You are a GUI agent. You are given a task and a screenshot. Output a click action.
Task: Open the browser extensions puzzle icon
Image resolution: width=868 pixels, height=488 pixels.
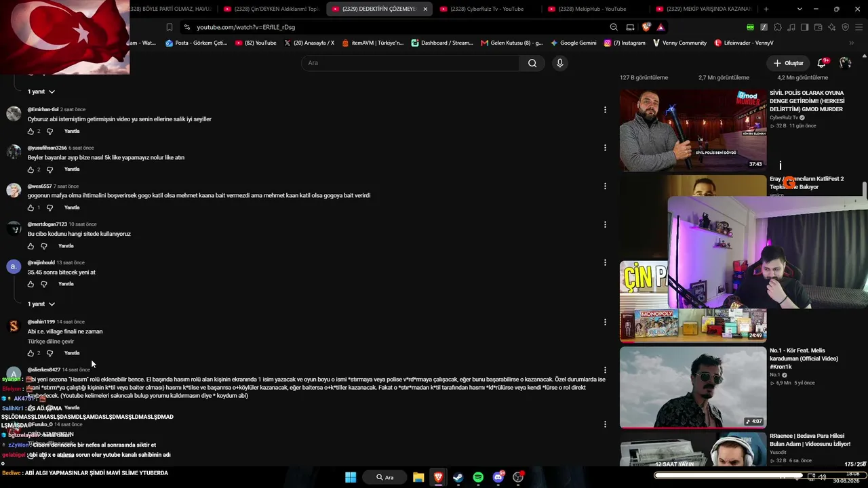[x=778, y=27]
